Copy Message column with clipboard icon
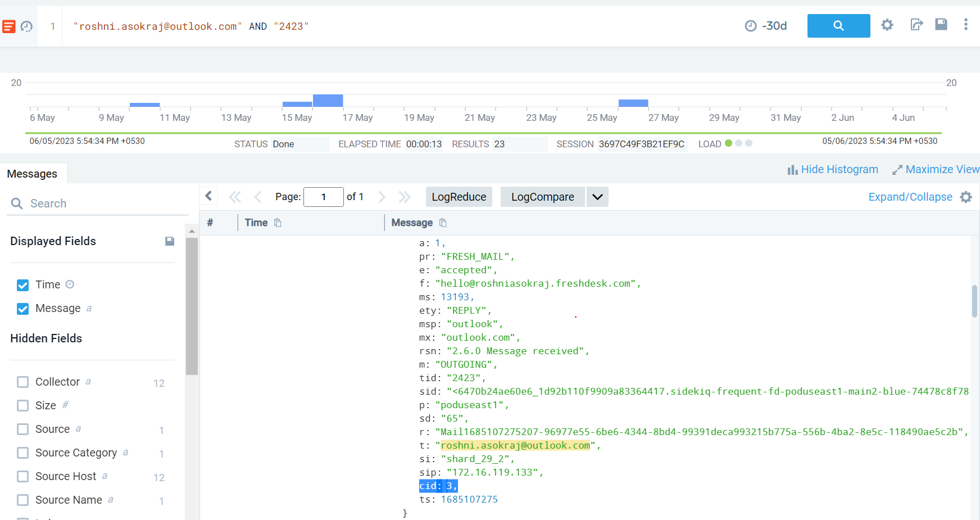This screenshot has height=520, width=980. click(x=443, y=223)
